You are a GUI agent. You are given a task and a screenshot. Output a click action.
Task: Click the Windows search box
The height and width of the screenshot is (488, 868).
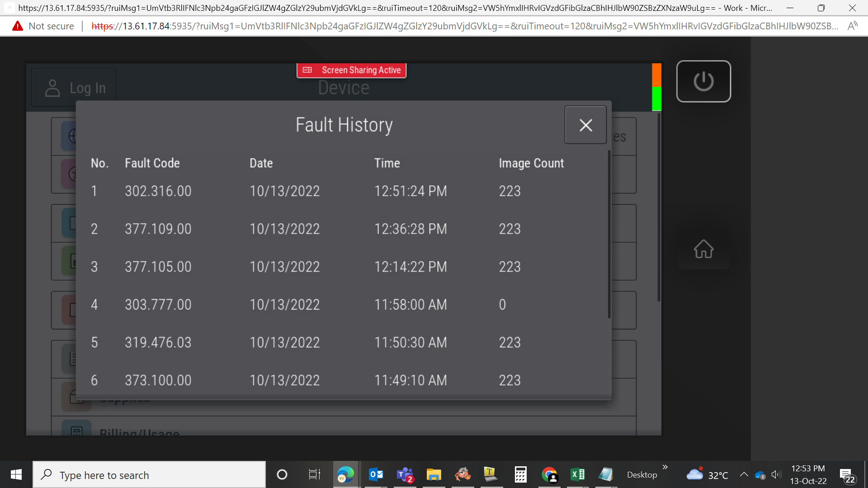149,475
